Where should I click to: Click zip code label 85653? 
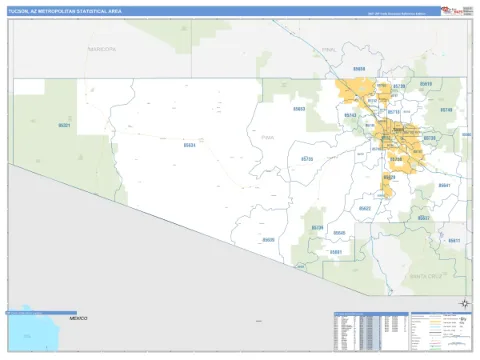(299, 109)
